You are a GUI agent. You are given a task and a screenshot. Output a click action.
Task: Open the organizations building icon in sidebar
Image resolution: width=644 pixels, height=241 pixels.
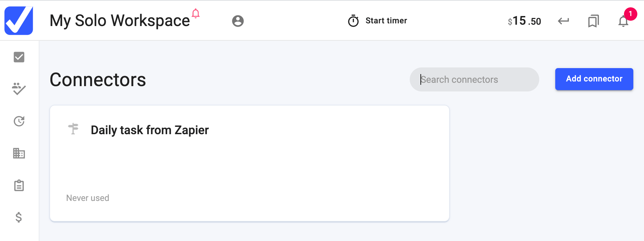tap(19, 153)
